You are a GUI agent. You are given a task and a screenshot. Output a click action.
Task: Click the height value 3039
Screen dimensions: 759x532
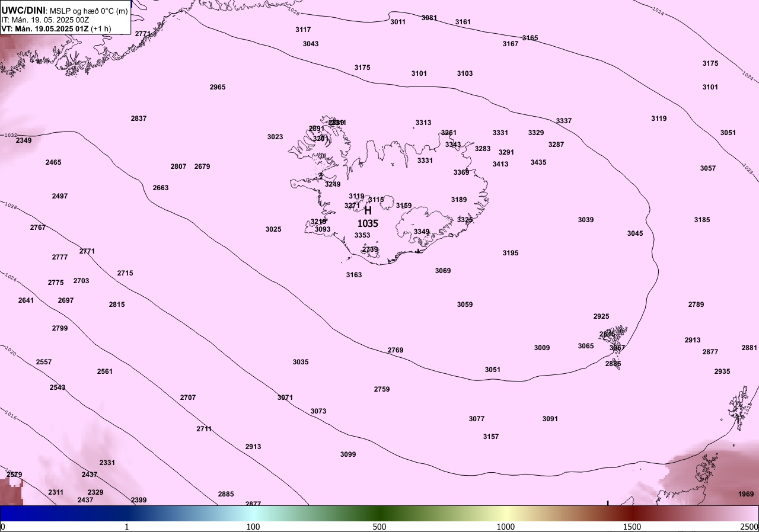pos(586,220)
